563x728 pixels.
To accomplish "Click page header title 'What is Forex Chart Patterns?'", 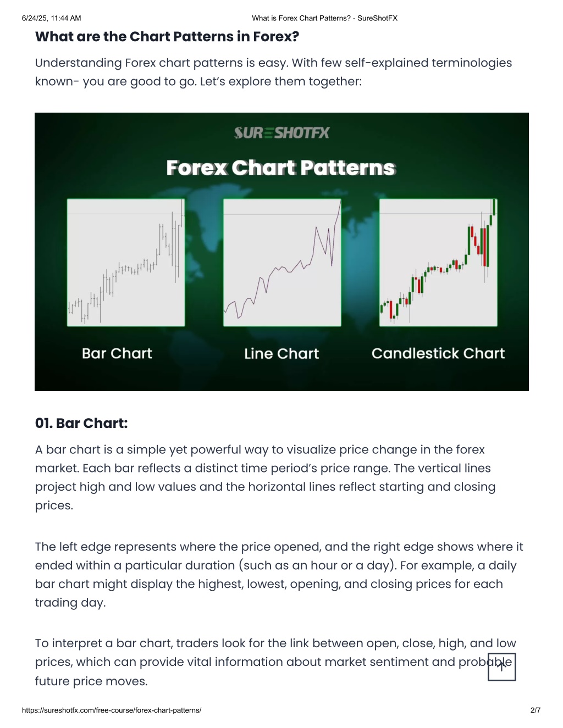I will click(x=325, y=18).
